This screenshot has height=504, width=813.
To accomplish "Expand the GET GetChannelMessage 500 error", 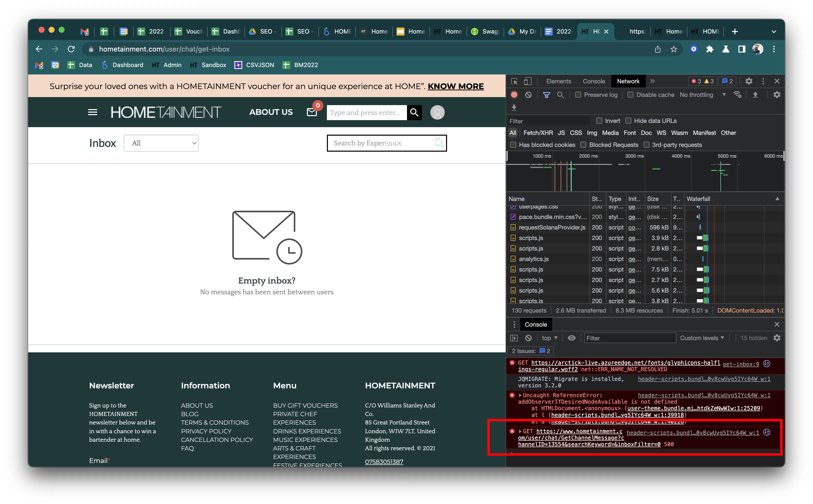I will coord(520,431).
